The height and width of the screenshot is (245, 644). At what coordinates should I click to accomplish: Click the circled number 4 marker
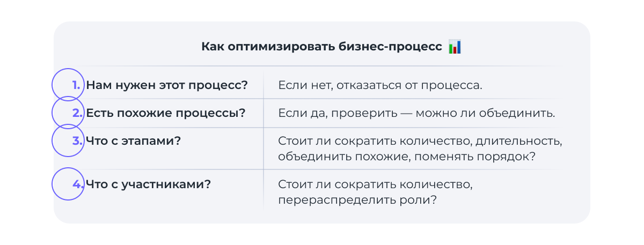click(68, 184)
